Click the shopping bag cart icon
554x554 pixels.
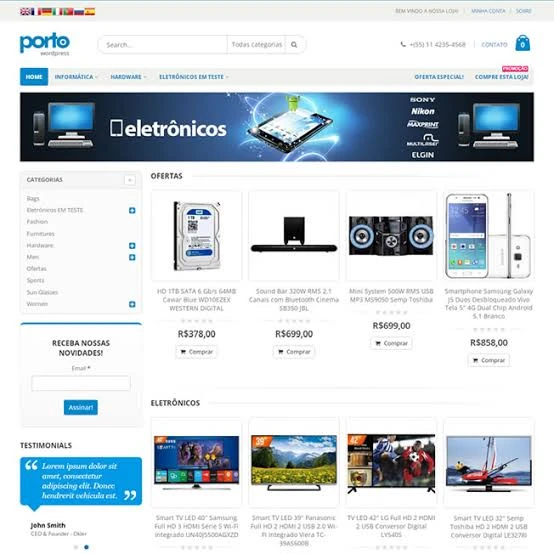coord(523,43)
